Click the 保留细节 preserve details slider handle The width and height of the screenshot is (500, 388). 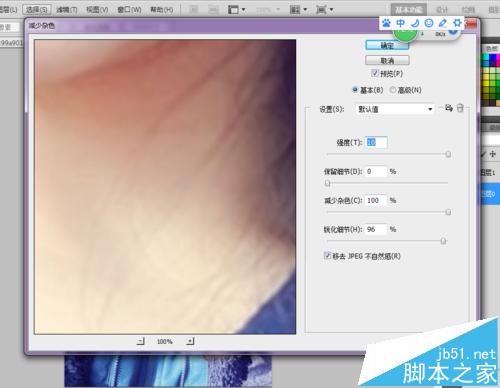point(328,183)
